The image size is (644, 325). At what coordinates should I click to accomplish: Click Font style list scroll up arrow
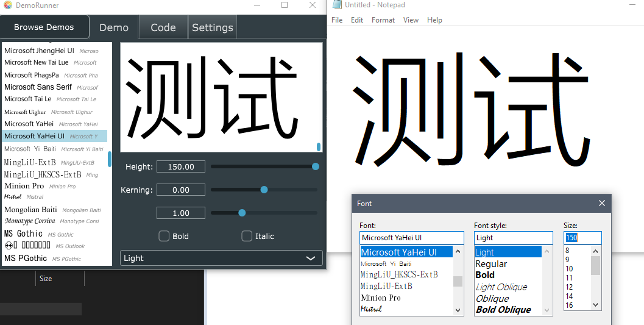click(x=547, y=251)
